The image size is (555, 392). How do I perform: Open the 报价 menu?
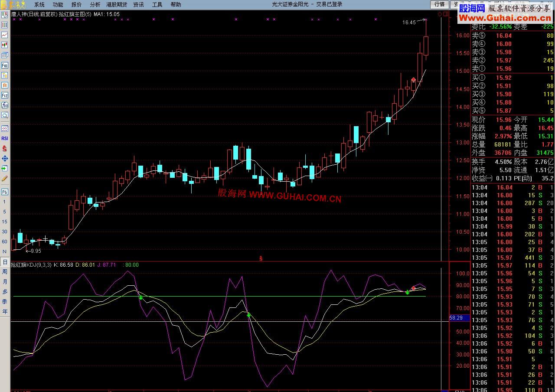(76, 4)
